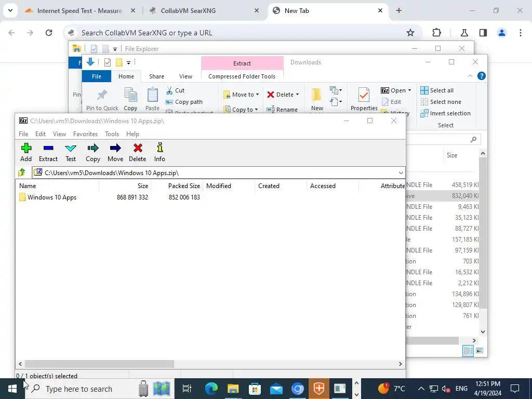Expand the Move to dropdown
532x399 pixels.
(x=258, y=95)
